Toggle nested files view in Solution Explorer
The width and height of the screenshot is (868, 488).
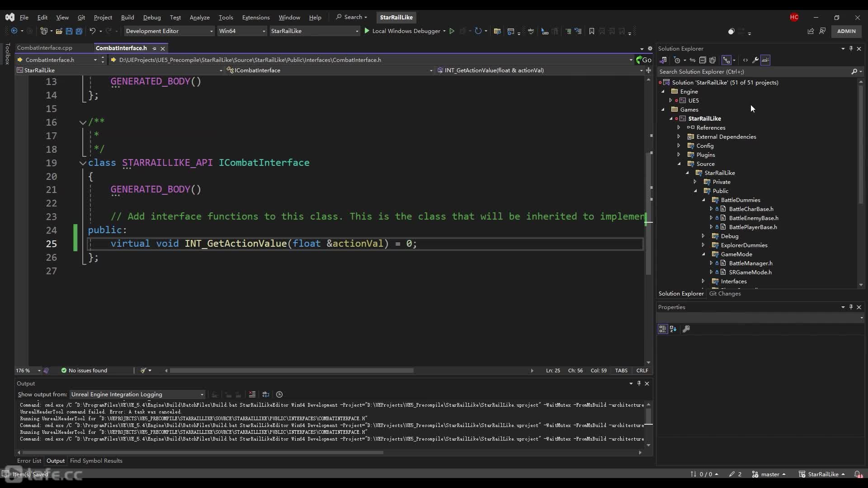tap(726, 60)
